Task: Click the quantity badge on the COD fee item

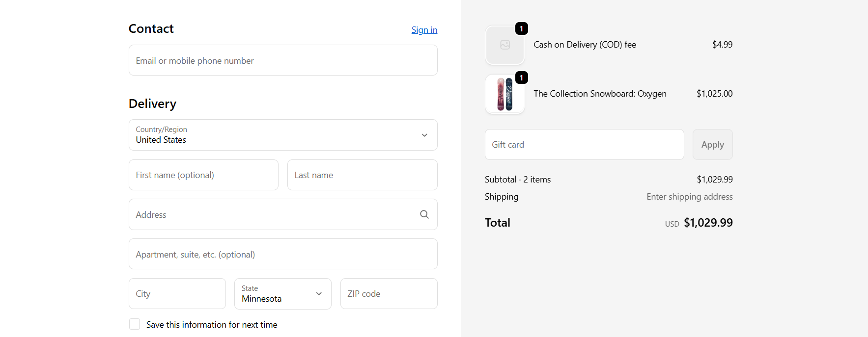Action: [x=521, y=28]
